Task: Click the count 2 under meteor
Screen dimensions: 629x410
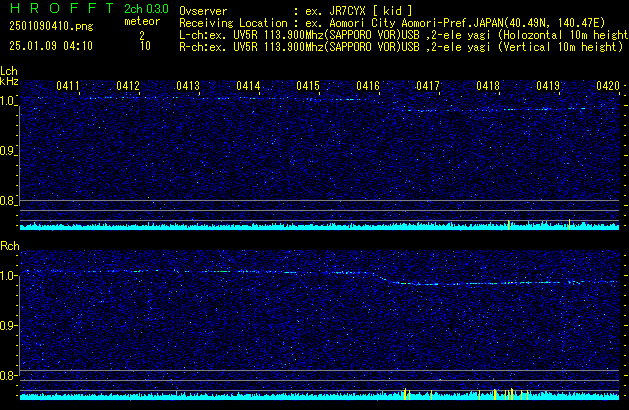Action: tap(142, 36)
